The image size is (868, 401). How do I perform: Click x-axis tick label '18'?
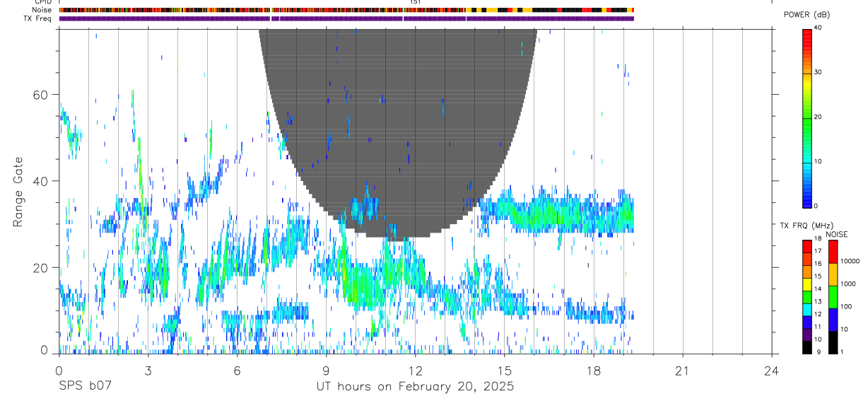pyautogui.click(x=594, y=371)
